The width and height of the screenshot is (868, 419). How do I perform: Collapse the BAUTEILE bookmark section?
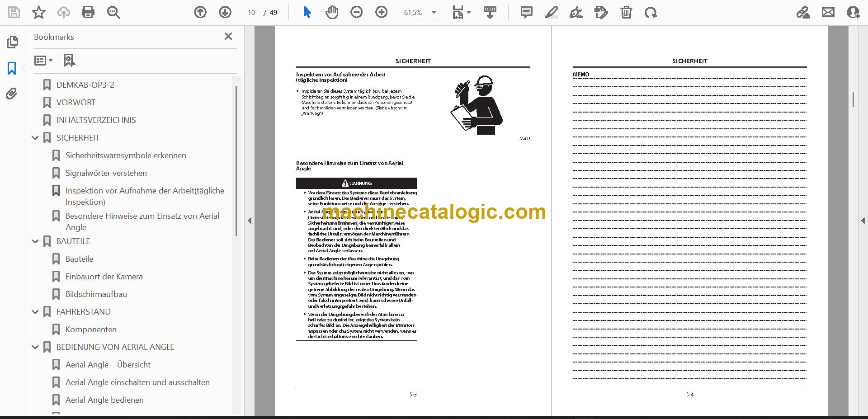pos(35,241)
